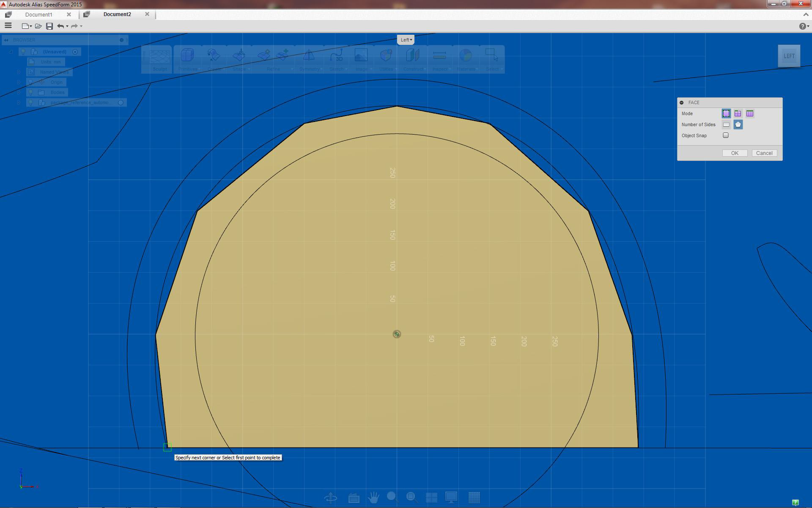Collapse the Face dialog panel
The height and width of the screenshot is (508, 812).
[x=681, y=102]
